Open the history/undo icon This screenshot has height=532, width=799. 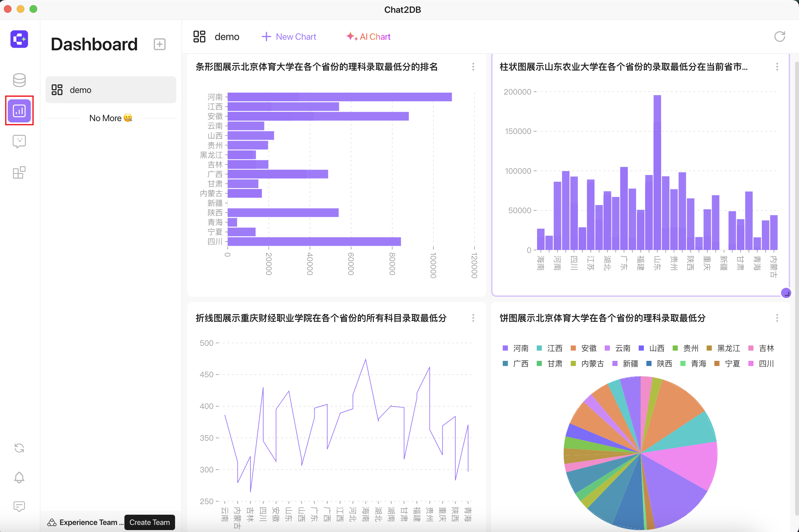point(18,448)
